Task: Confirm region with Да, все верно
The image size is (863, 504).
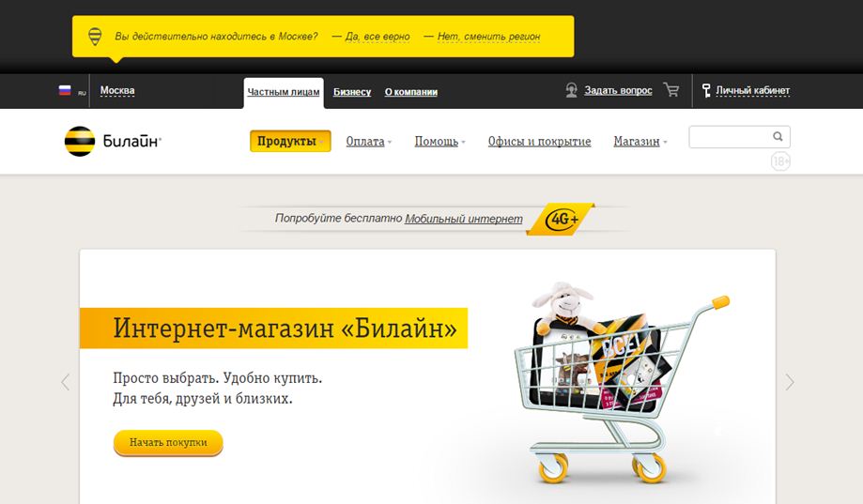Action: tap(378, 37)
